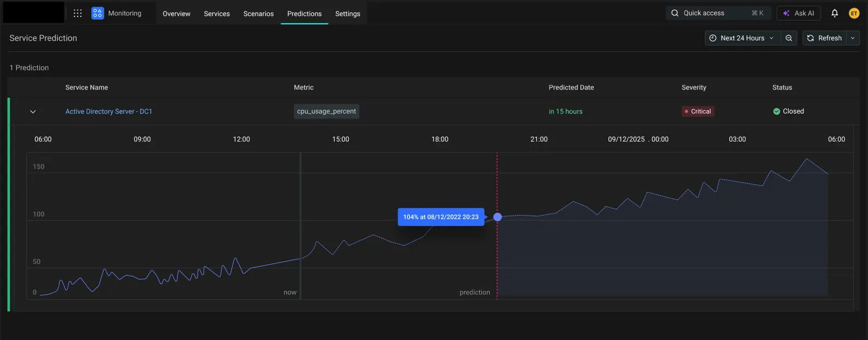This screenshot has height=340, width=868.
Task: Click the Ask AI sparkle button
Action: tap(799, 13)
